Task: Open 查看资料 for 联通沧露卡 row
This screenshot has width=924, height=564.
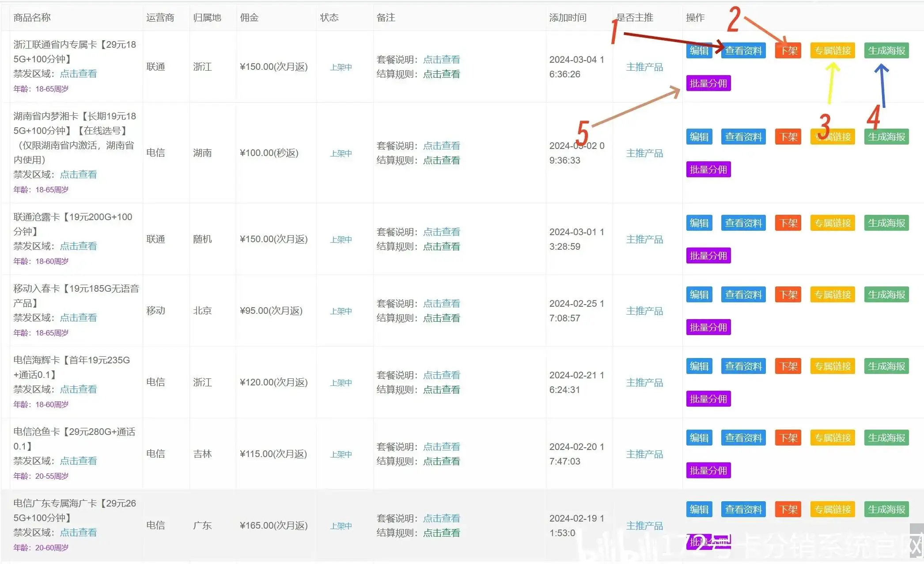Action: click(743, 223)
